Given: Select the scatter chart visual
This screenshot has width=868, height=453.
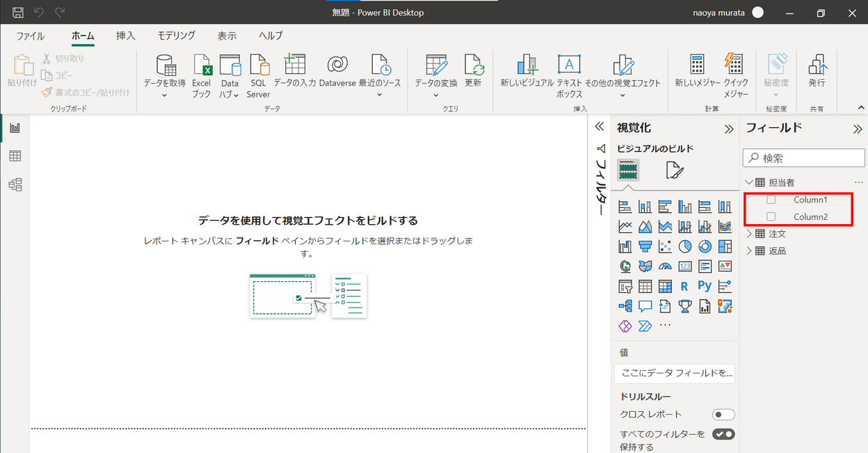Looking at the screenshot, I should coord(665,247).
